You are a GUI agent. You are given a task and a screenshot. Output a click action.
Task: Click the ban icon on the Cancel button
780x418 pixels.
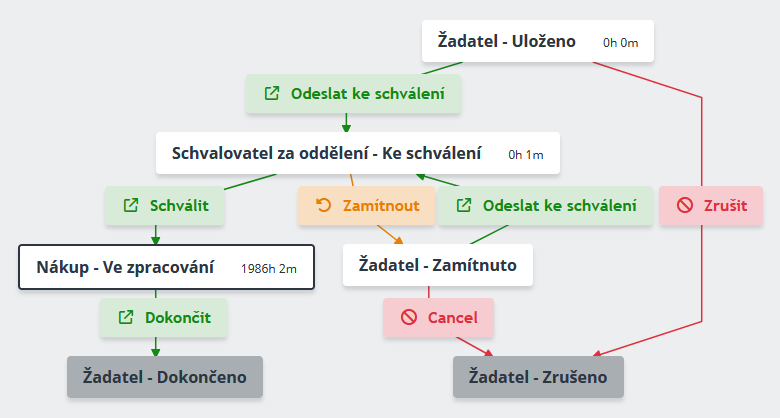pos(408,318)
